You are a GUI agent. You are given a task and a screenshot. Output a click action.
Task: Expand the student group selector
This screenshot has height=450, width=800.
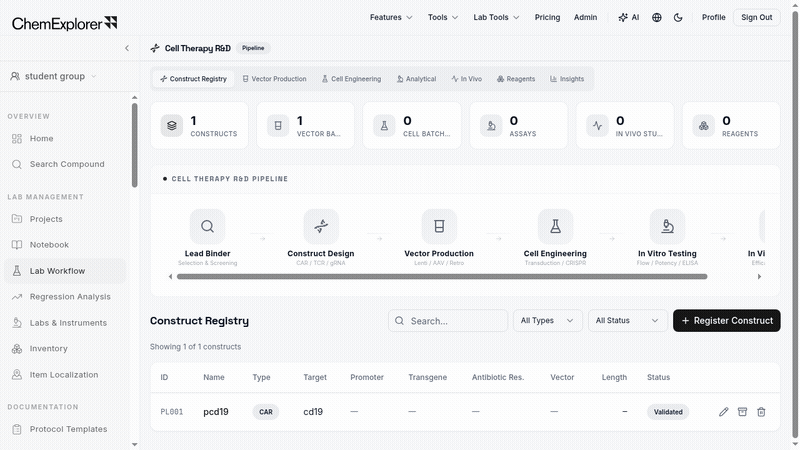pyautogui.click(x=54, y=76)
